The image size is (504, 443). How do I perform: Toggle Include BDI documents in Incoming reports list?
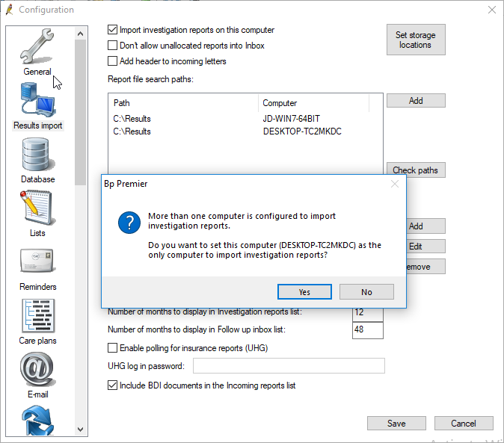coord(112,385)
